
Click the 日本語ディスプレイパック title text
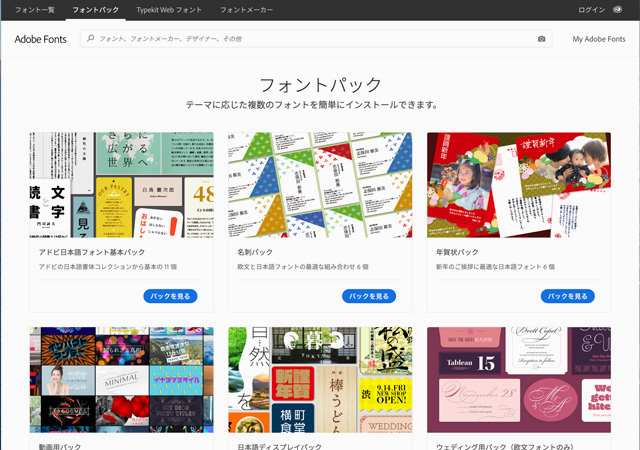[x=280, y=446]
